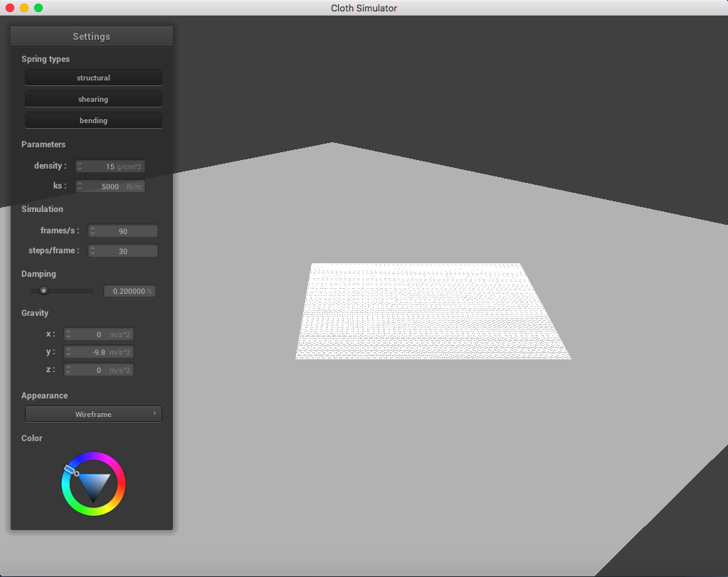Open the Wireframe appearance dropdown
This screenshot has width=728, height=577.
point(93,414)
